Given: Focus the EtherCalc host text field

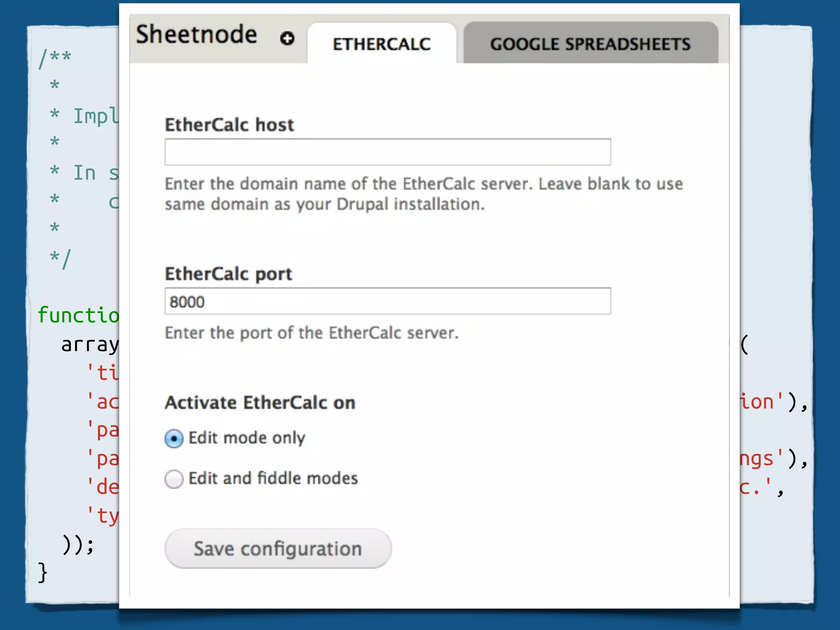Looking at the screenshot, I should [x=388, y=152].
